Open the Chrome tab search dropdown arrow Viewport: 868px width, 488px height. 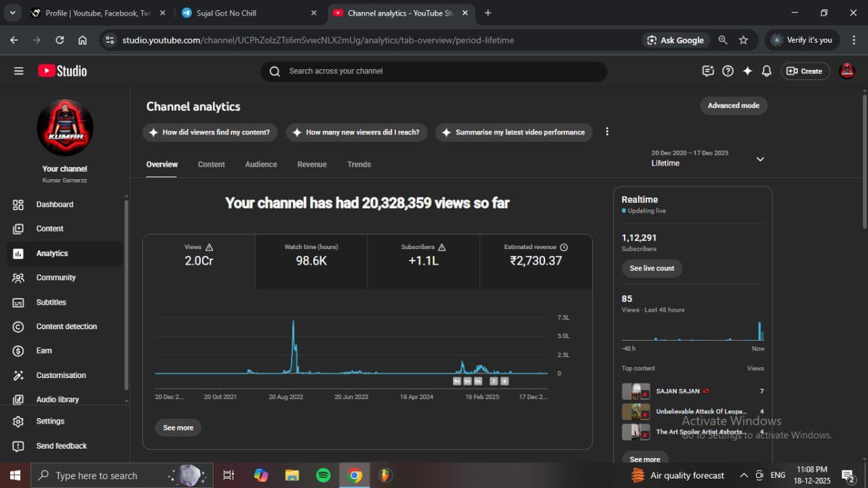tap(12, 13)
